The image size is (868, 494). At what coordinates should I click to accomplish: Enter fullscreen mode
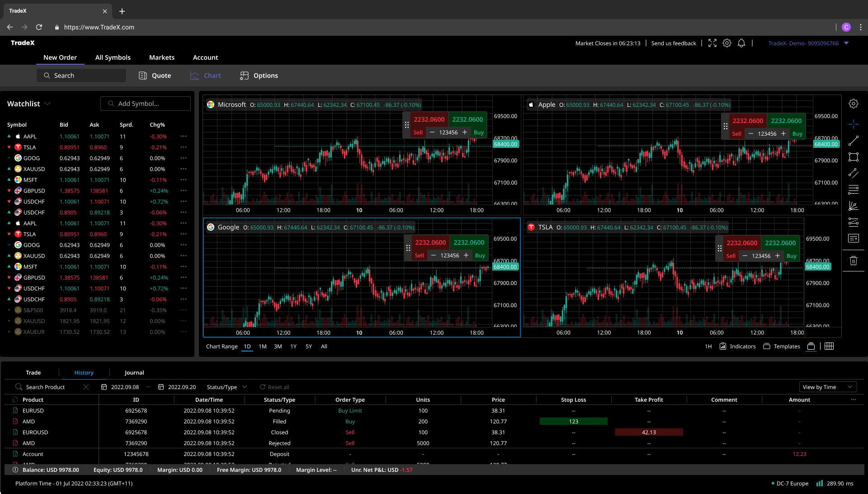pos(712,43)
